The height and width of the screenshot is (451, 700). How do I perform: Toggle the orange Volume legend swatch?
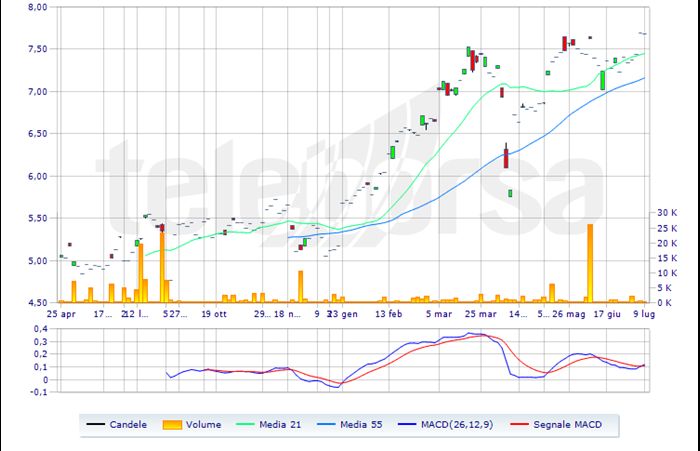pos(172,425)
